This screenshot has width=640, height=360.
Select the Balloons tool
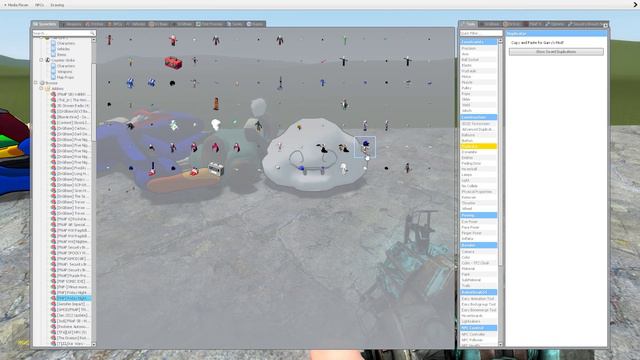[x=479, y=135]
